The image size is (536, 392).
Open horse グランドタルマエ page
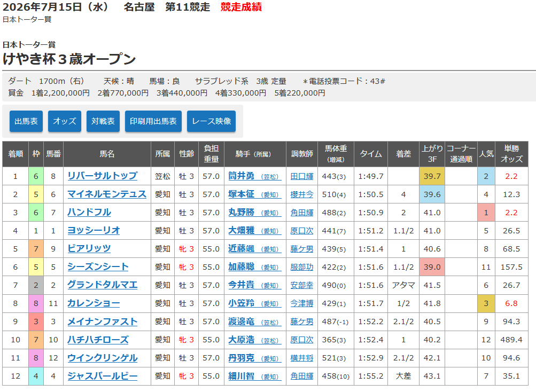point(102,285)
